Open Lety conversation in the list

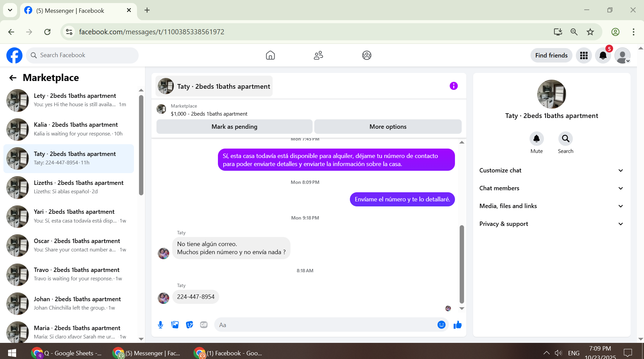68,100
